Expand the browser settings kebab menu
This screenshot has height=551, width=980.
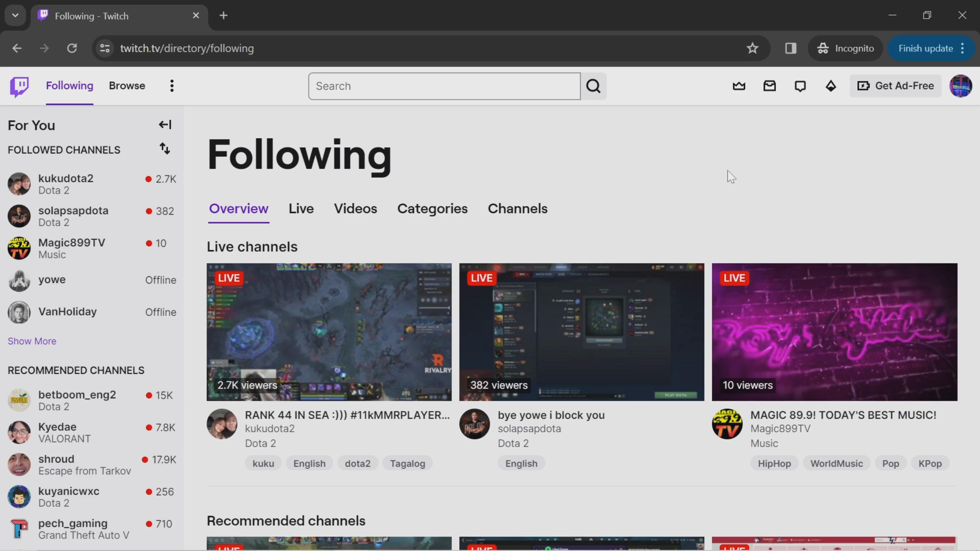[x=966, y=48]
